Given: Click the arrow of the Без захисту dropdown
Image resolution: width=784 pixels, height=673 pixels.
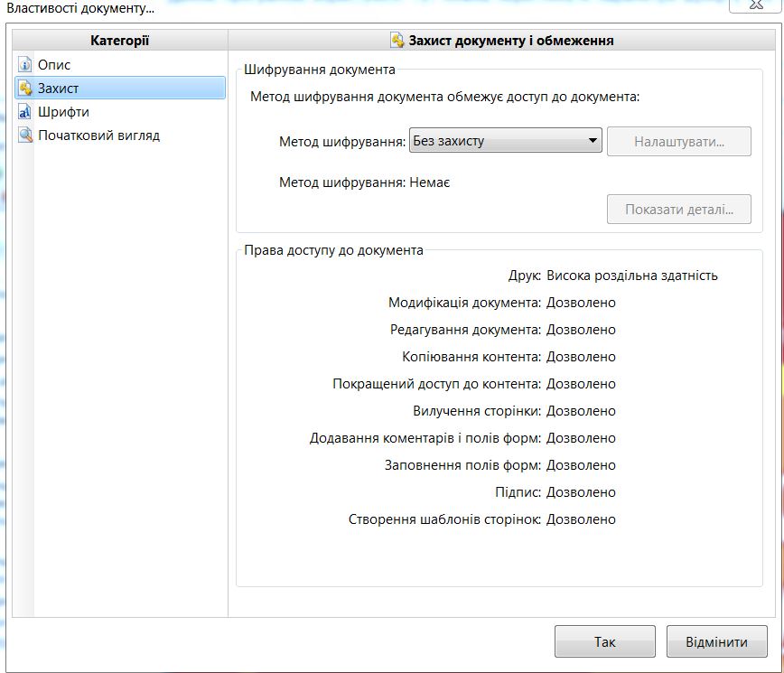Looking at the screenshot, I should [x=593, y=141].
